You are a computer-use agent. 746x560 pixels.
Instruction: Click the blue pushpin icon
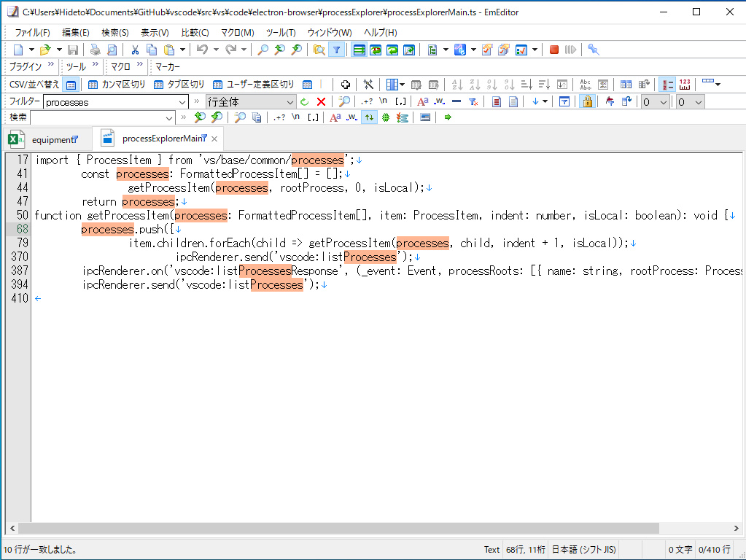click(x=594, y=50)
